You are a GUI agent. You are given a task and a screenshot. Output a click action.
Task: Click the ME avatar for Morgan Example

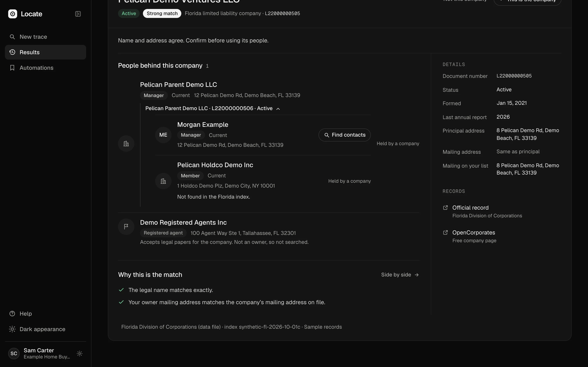pyautogui.click(x=163, y=135)
